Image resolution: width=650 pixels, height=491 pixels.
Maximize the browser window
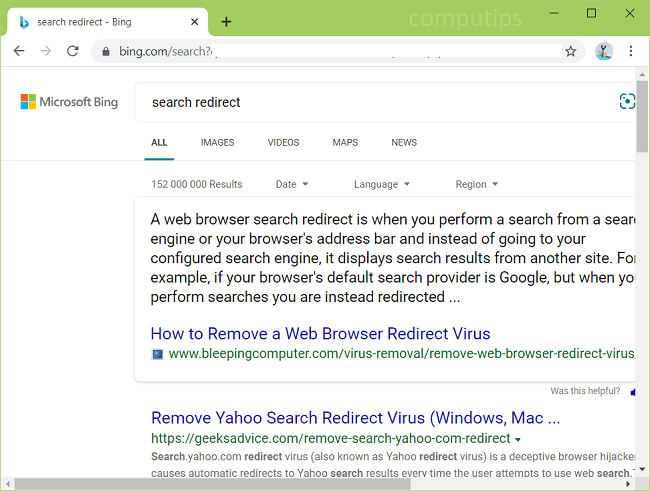[x=592, y=13]
